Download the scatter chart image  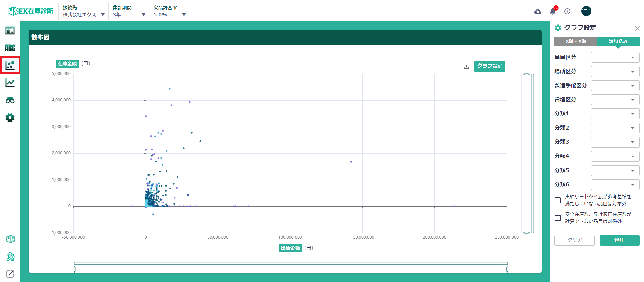pos(466,67)
